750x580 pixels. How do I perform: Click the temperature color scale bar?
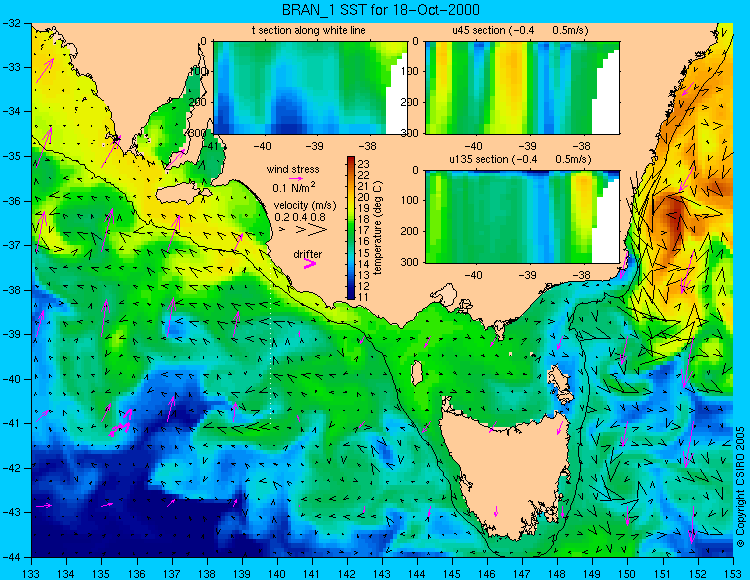tap(351, 228)
